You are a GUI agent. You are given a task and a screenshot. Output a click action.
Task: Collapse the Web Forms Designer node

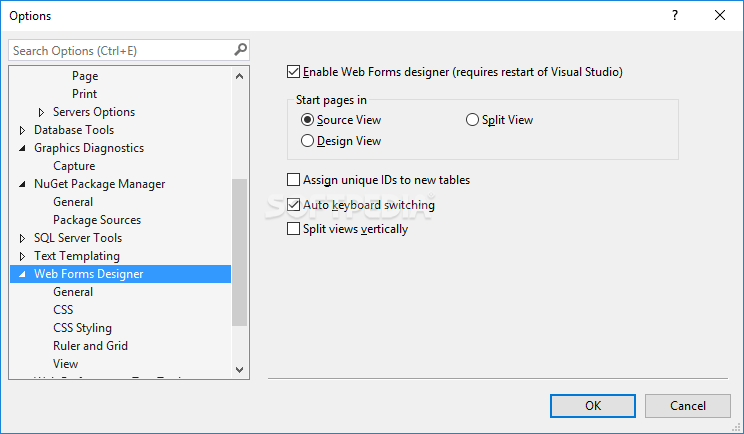pyautogui.click(x=23, y=274)
